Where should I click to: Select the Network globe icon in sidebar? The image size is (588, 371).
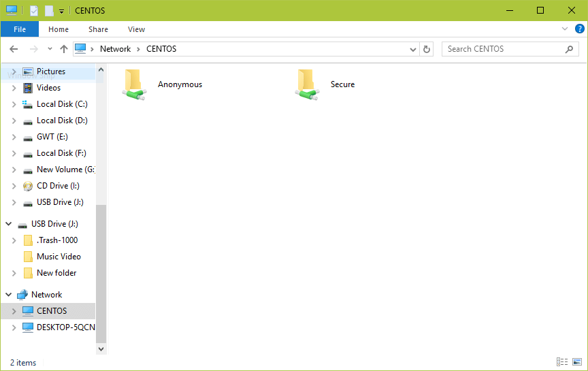coord(22,295)
